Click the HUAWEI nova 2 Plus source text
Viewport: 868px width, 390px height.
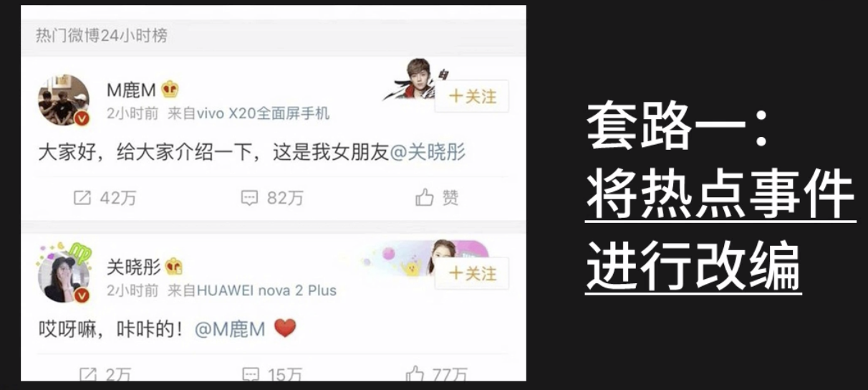[x=266, y=290]
